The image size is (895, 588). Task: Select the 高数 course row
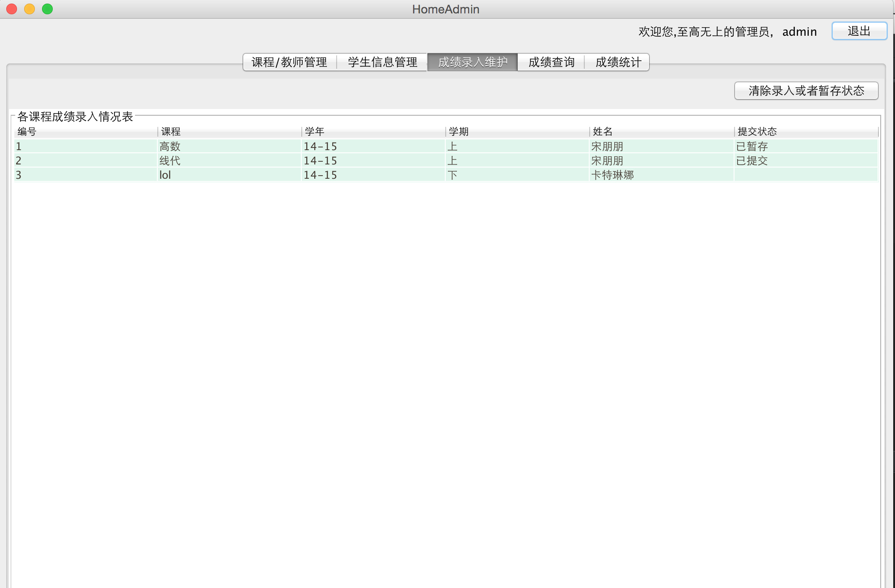click(170, 146)
